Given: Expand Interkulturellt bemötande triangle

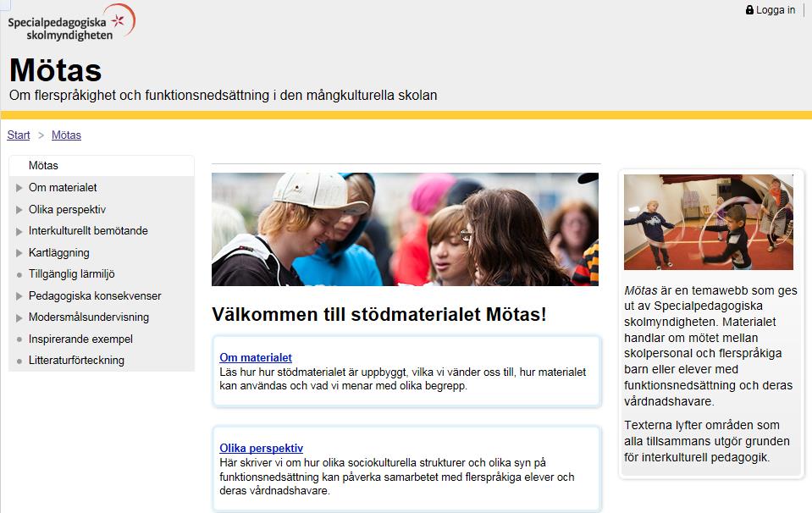Looking at the screenshot, I should click(x=19, y=231).
